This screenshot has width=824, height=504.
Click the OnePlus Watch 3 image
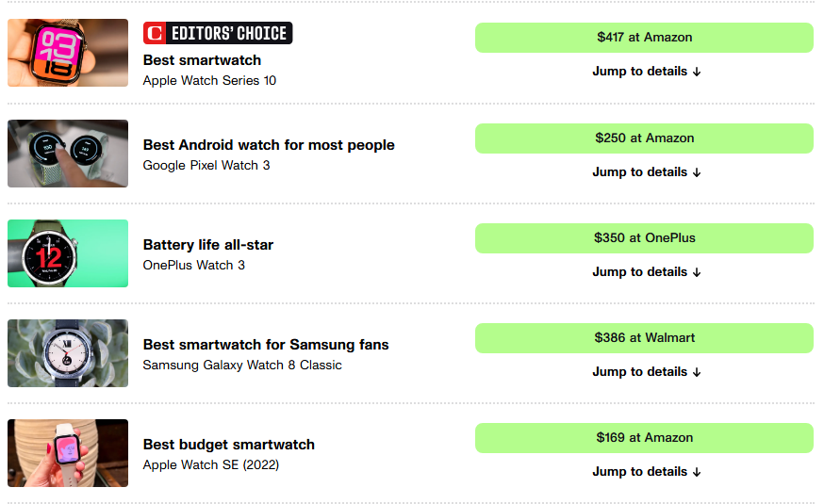pyautogui.click(x=68, y=253)
